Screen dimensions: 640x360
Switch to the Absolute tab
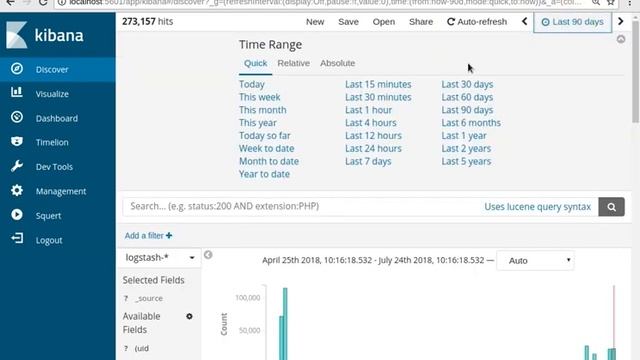point(338,63)
